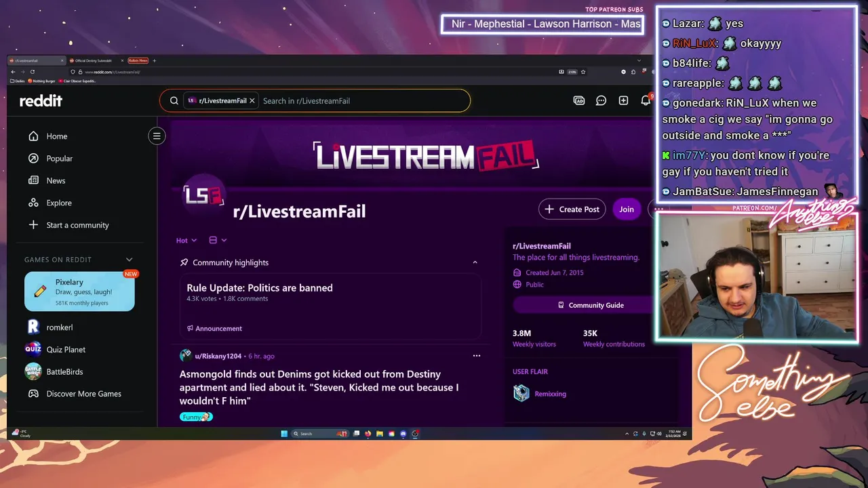Select Start a community
This screenshot has height=488, width=868.
(x=77, y=225)
